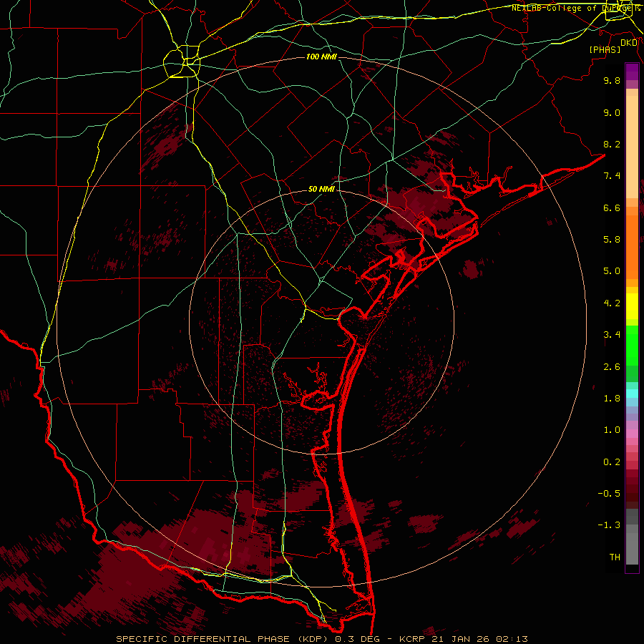This screenshot has height=644, width=644.
Task: Click the 9.8 value on the color scale
Action: (x=612, y=80)
